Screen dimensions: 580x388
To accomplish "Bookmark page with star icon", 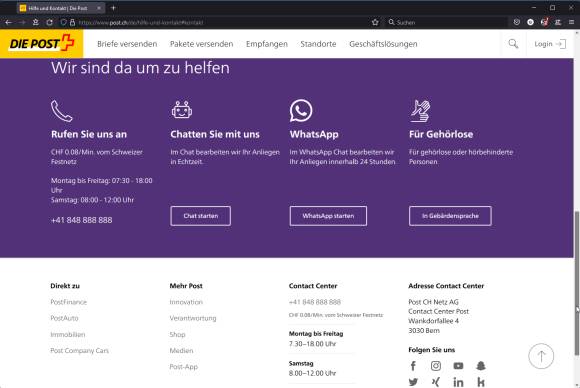I will coord(375,22).
